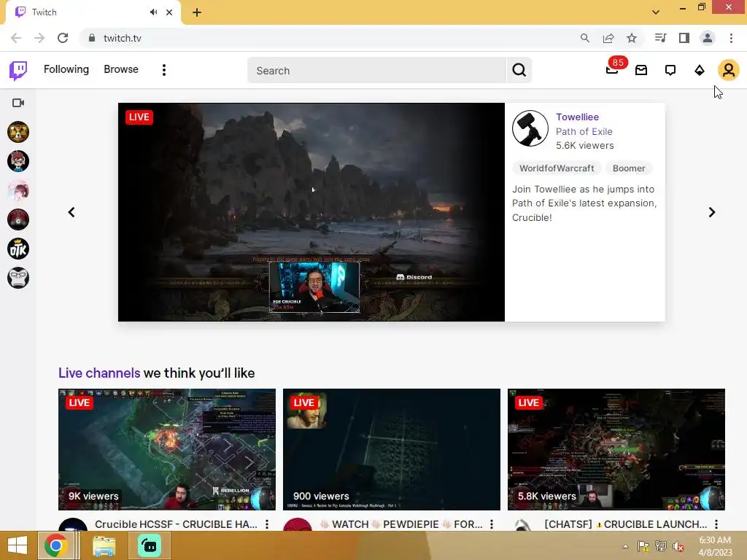Open the Twitch home logo
Viewport: 747px width, 560px height.
coord(18,71)
